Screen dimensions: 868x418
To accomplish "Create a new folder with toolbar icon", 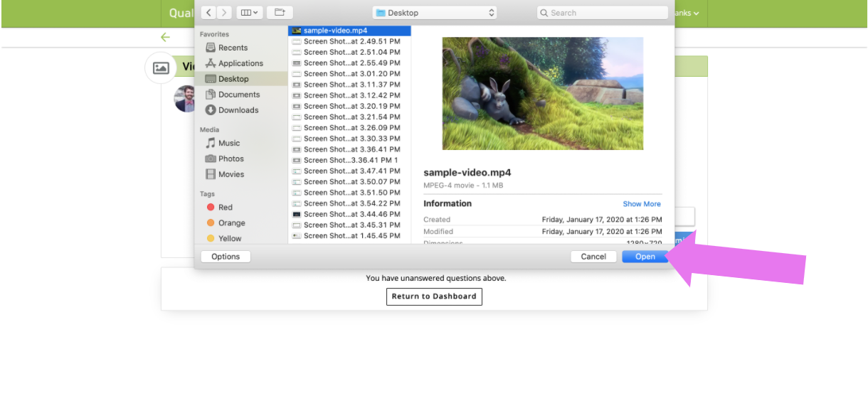I will click(280, 13).
